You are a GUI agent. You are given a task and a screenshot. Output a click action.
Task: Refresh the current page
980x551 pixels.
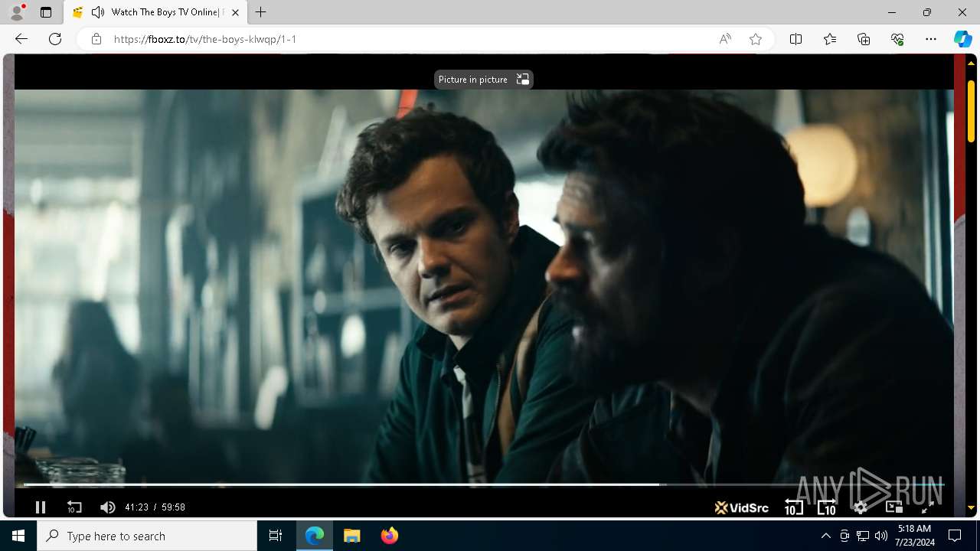pyautogui.click(x=55, y=39)
